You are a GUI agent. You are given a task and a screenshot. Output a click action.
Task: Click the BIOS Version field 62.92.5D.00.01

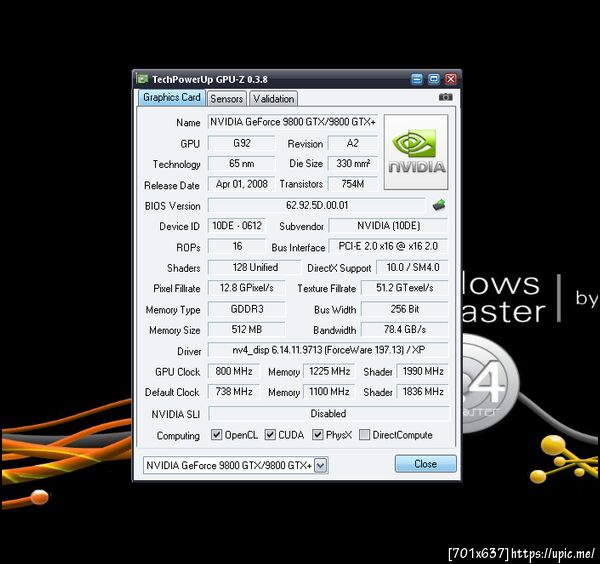pos(317,205)
